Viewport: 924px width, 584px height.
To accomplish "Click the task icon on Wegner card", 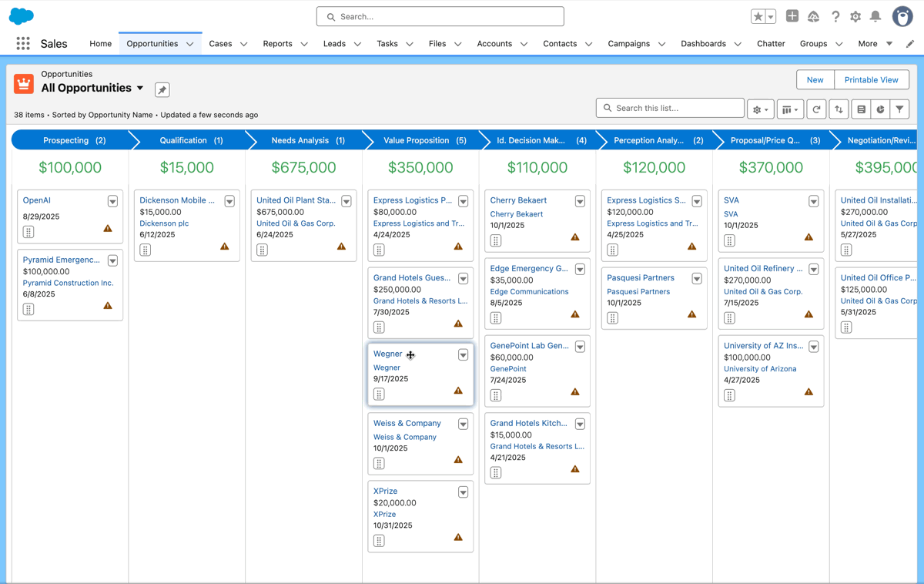I will point(379,394).
